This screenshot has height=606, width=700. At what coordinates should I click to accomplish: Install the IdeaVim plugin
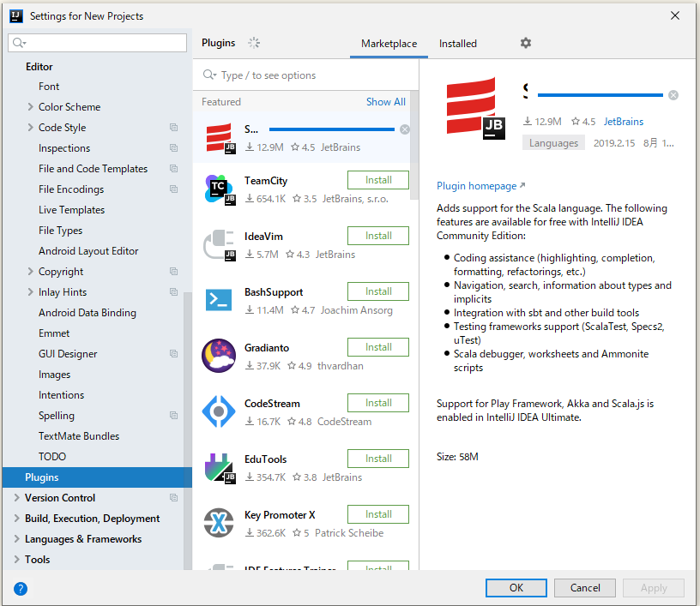coord(378,236)
